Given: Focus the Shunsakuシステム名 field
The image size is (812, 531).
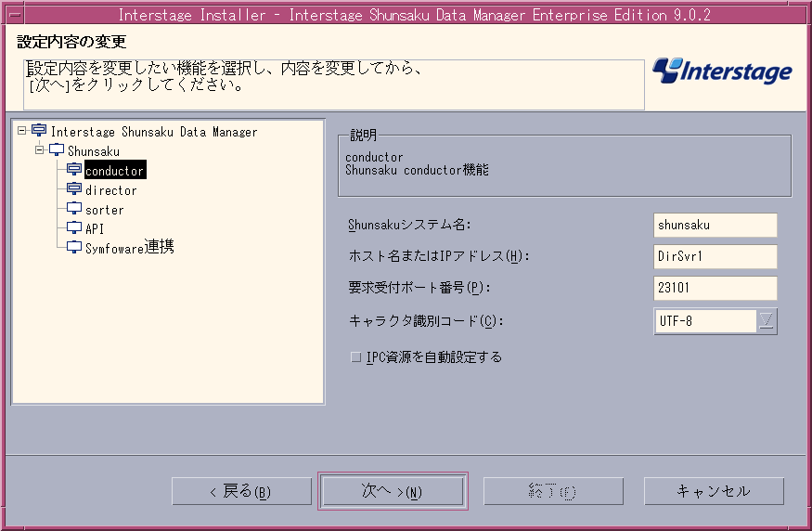Looking at the screenshot, I should [715, 225].
